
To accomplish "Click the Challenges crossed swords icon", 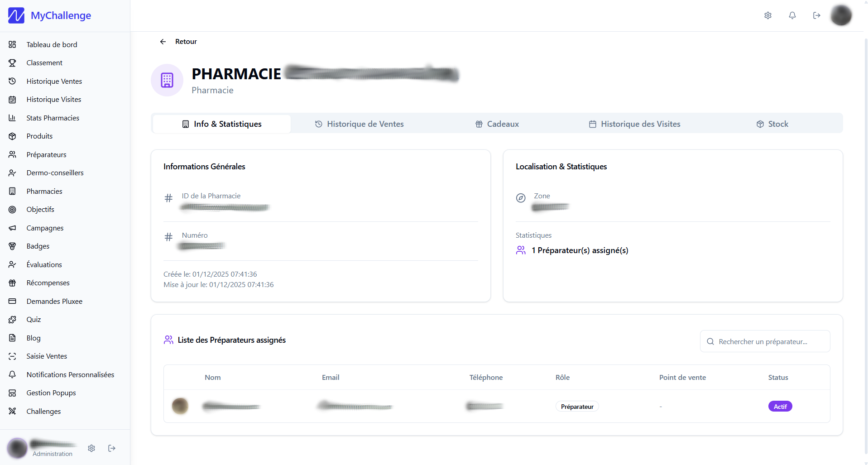I will 12,411.
